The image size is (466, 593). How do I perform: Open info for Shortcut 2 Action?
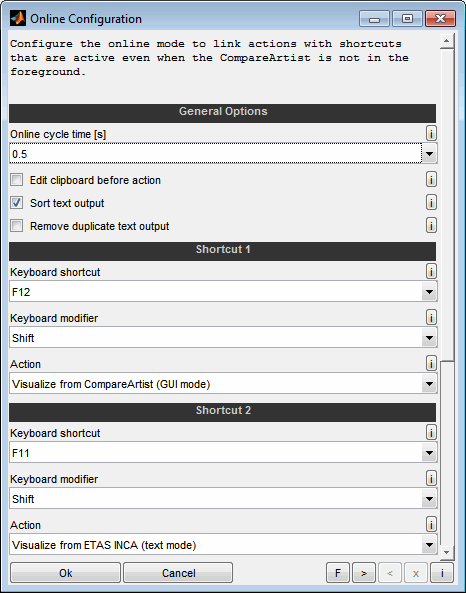pos(431,525)
